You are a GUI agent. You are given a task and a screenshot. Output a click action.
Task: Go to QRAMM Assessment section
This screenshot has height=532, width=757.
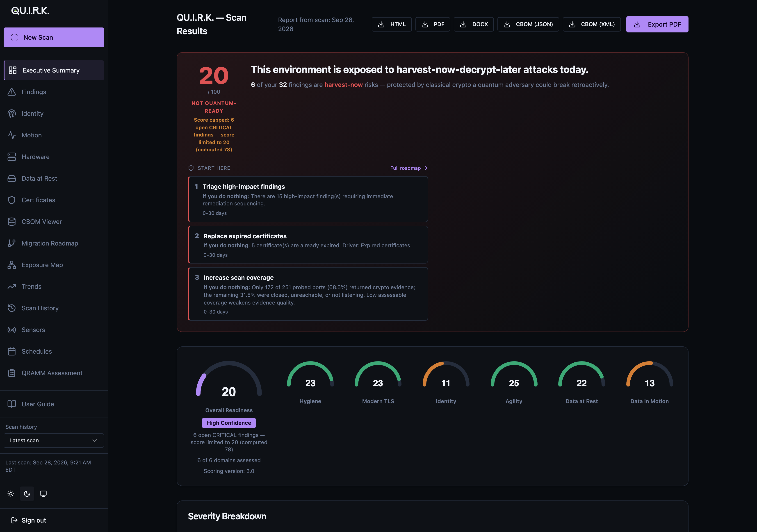(54, 373)
